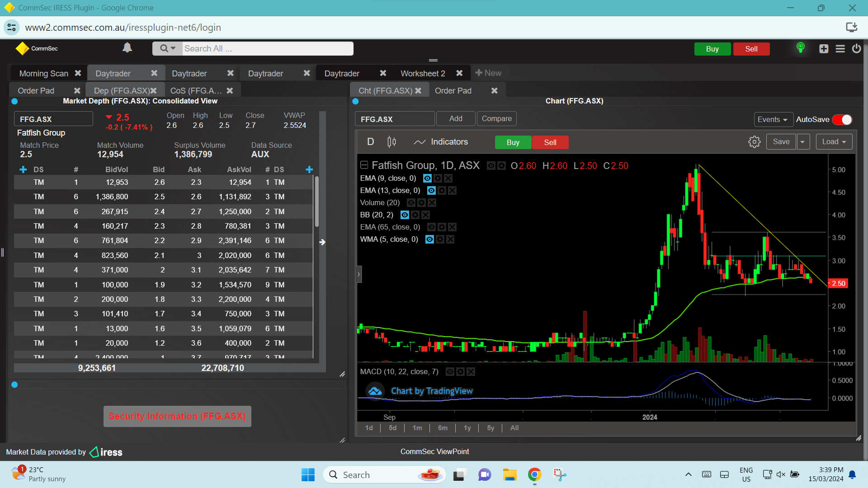Open File Explorer from taskbar

tap(509, 475)
